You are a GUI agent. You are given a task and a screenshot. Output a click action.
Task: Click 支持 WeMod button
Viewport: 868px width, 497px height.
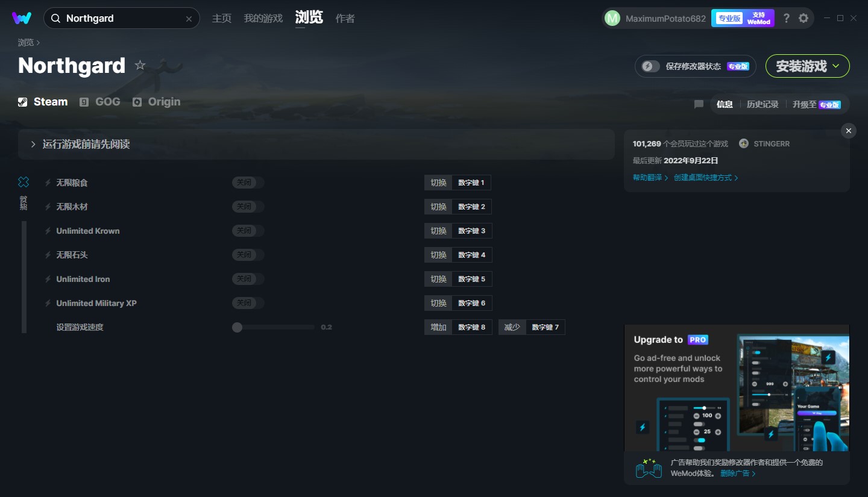click(x=759, y=18)
